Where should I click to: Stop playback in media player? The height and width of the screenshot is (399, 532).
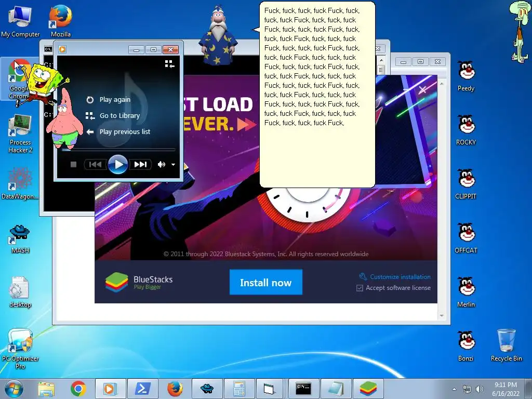[73, 165]
